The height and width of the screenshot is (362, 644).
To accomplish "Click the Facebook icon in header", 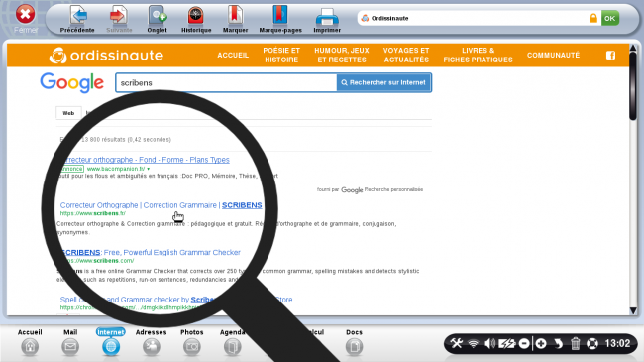I will [x=610, y=56].
